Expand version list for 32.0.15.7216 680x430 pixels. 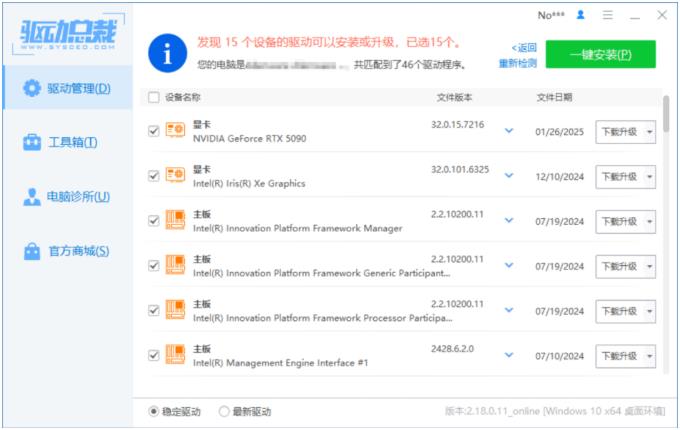pyautogui.click(x=509, y=130)
